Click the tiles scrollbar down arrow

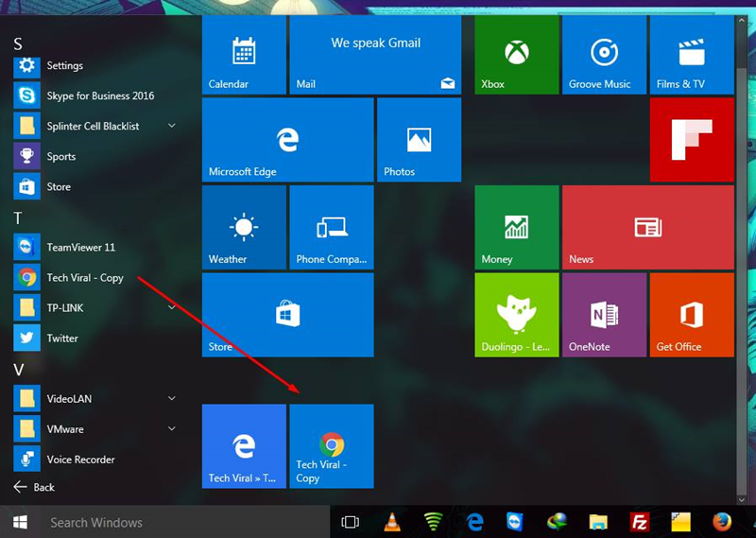[x=742, y=500]
